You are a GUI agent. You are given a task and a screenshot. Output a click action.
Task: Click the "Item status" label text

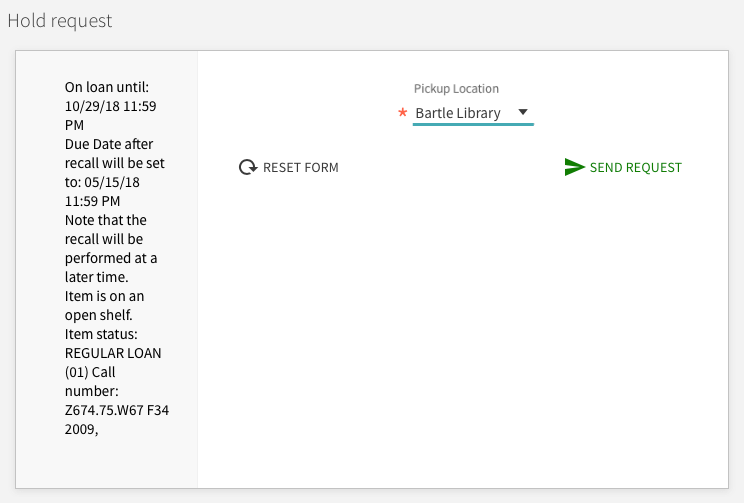105,334
